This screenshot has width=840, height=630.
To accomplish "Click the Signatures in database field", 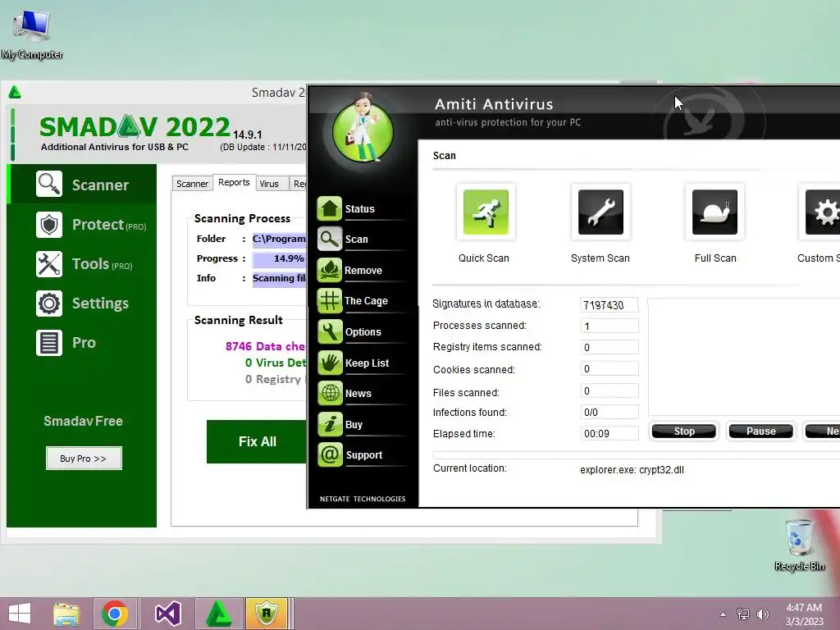I will click(x=609, y=305).
